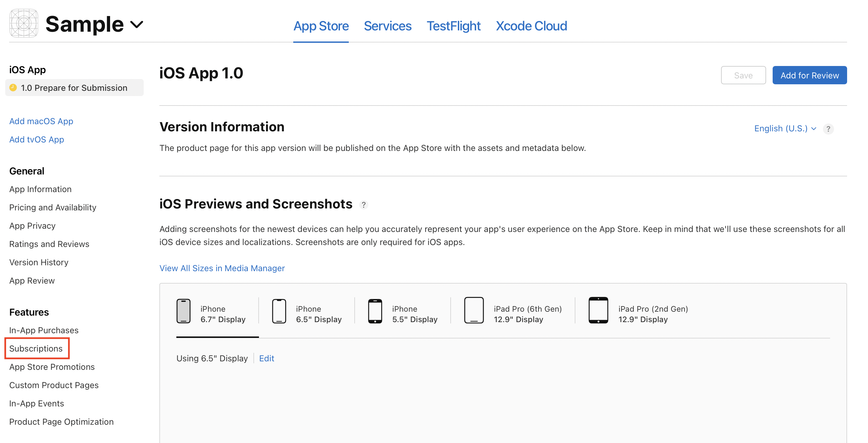Click Edit next to Using 6.5" Display

[266, 358]
